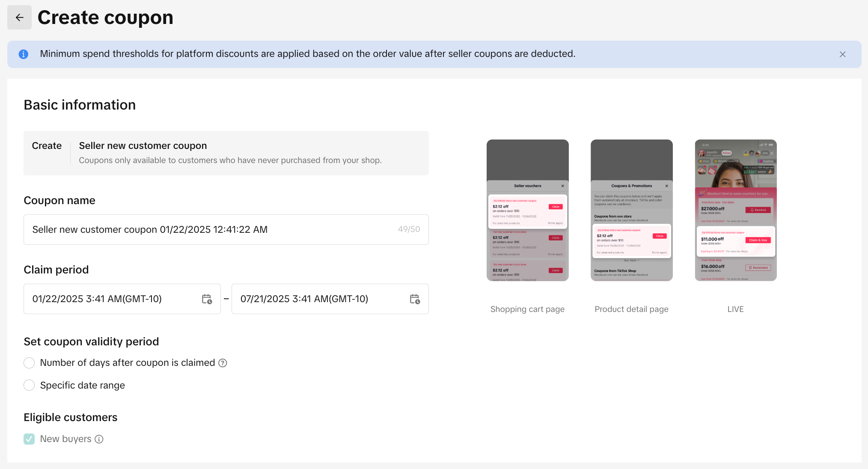868x469 pixels.
Task: Open the claim period start calendar icon
Action: [x=207, y=299]
